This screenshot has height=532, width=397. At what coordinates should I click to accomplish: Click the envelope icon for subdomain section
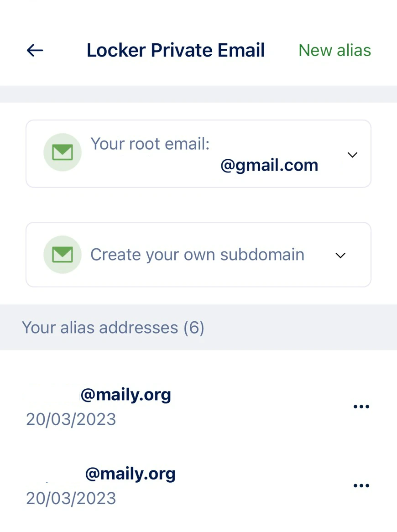pyautogui.click(x=63, y=255)
